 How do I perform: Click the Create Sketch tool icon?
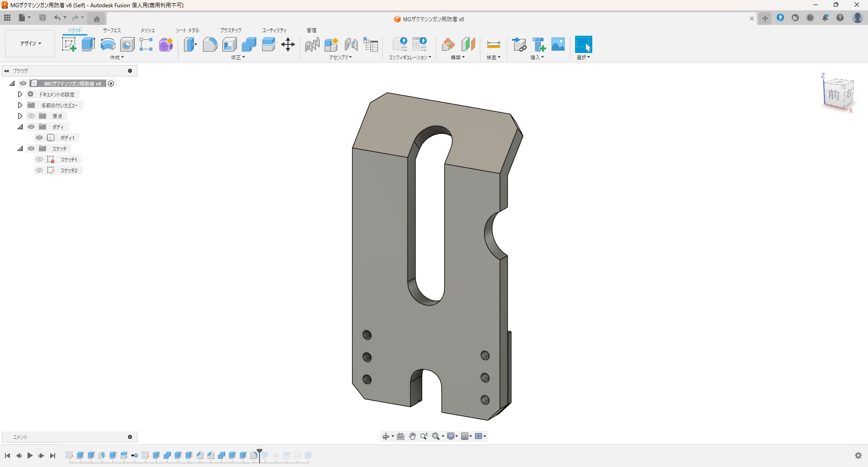(x=69, y=44)
